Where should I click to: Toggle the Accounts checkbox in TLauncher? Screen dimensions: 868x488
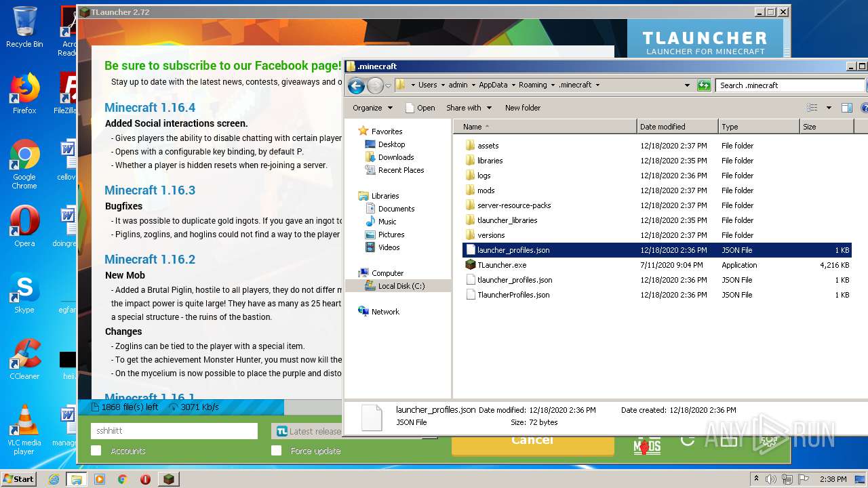[x=96, y=451]
